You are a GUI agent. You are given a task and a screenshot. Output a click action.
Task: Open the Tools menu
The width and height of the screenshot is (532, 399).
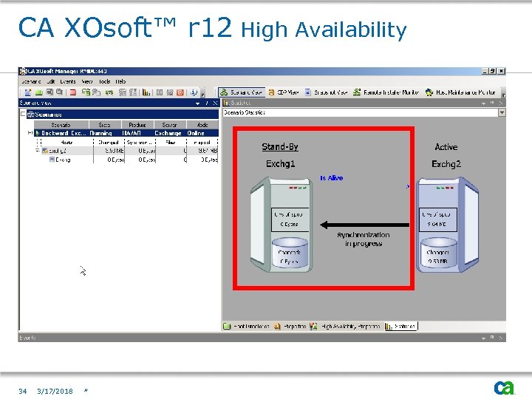point(104,81)
